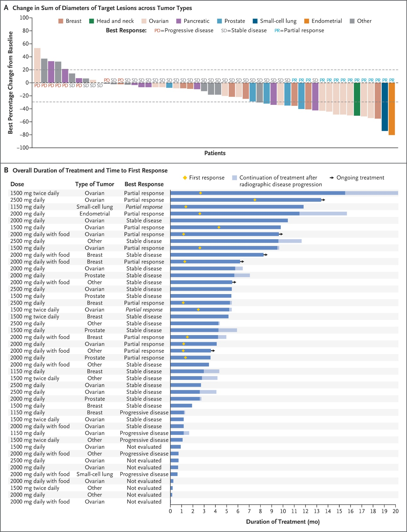Click the Ongoing treatment arrow legend icon
The image size is (407, 532).
tap(332, 178)
